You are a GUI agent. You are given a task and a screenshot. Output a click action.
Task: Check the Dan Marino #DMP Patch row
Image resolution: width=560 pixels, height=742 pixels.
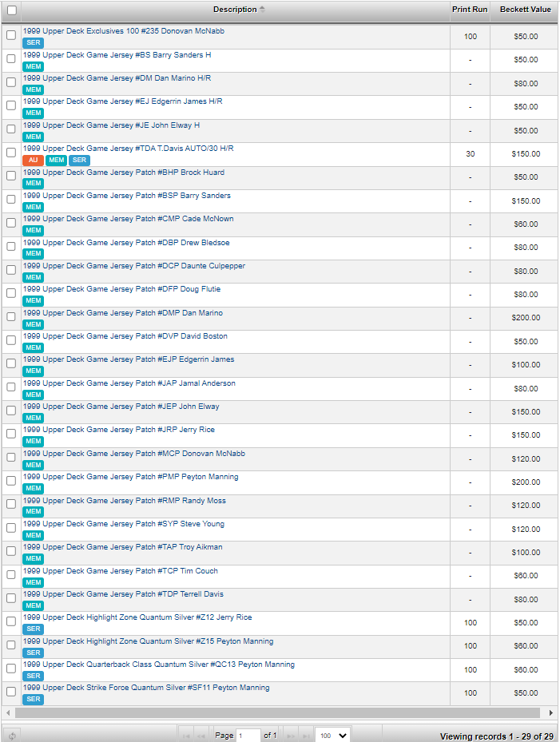point(11,316)
